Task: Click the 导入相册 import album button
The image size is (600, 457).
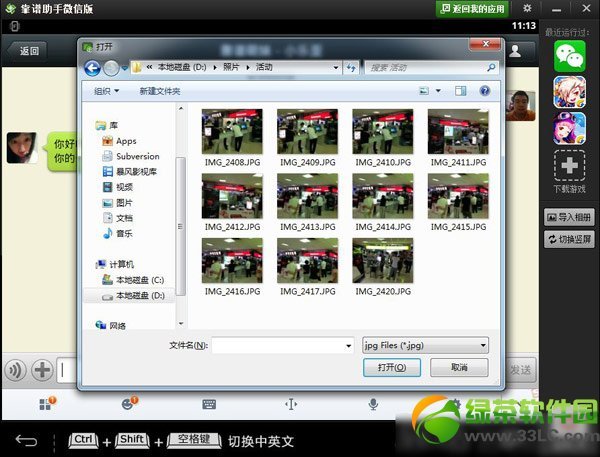Action: click(569, 217)
